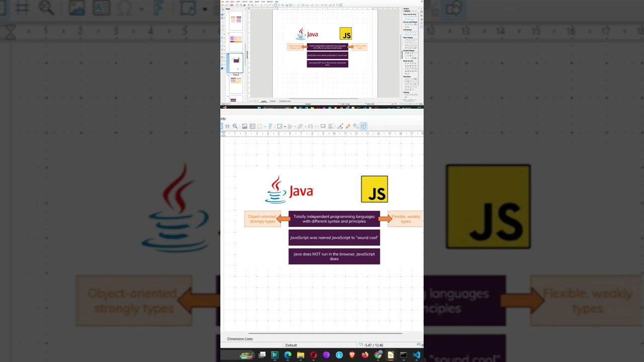Open the terminal icon on the taskbar

(x=404, y=355)
